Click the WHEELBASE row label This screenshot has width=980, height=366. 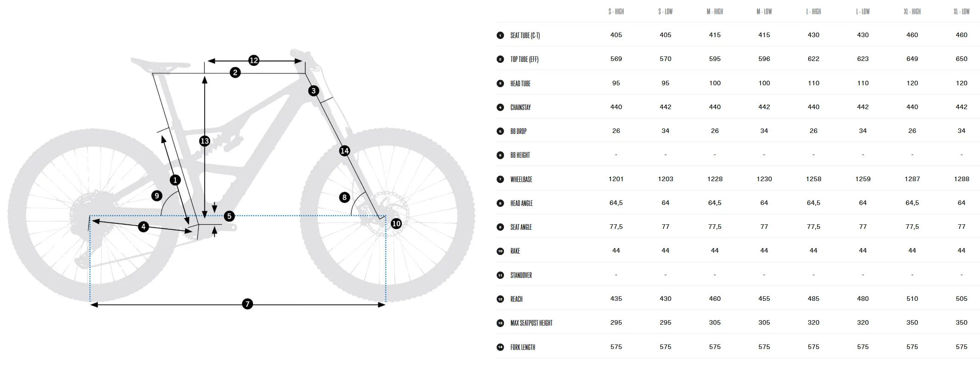point(521,179)
